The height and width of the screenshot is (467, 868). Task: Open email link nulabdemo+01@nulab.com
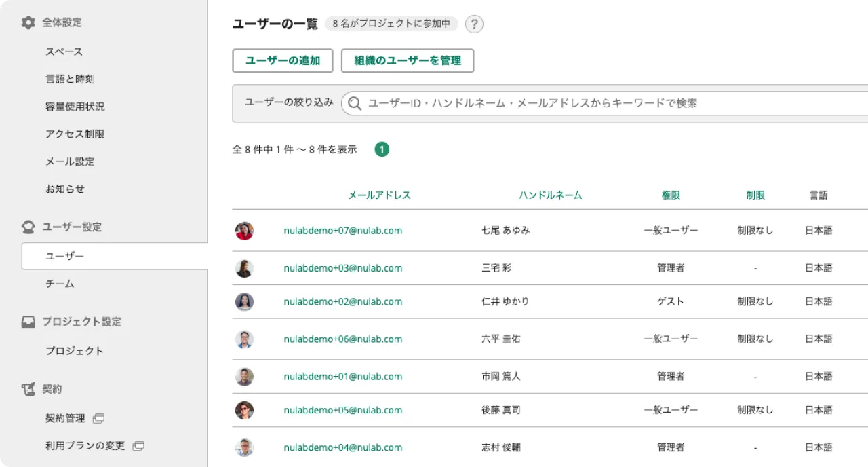pyautogui.click(x=342, y=377)
